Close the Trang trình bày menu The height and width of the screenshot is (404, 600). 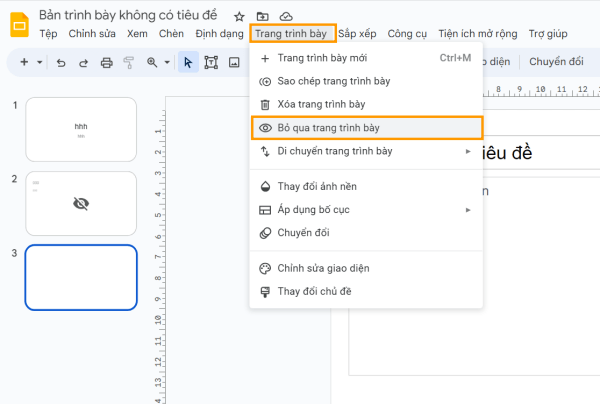(x=293, y=33)
